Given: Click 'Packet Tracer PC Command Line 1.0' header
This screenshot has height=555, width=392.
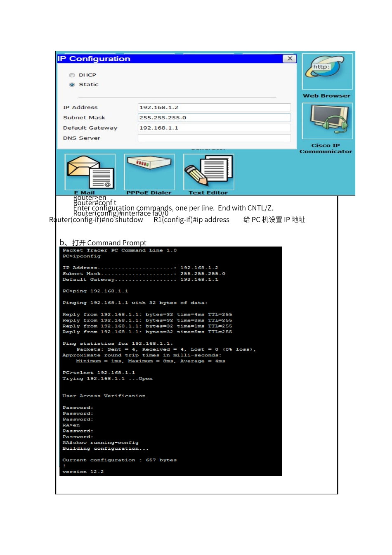Looking at the screenshot, I should 120,251.
